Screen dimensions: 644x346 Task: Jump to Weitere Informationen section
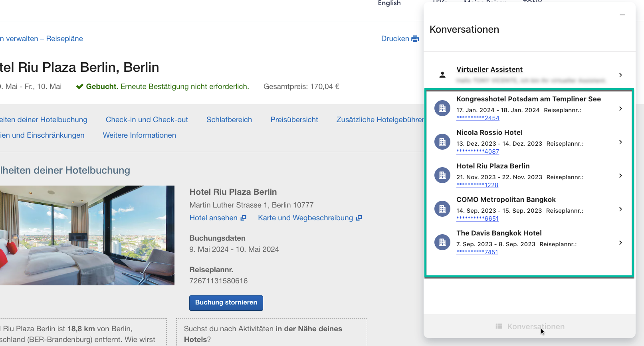[139, 135]
